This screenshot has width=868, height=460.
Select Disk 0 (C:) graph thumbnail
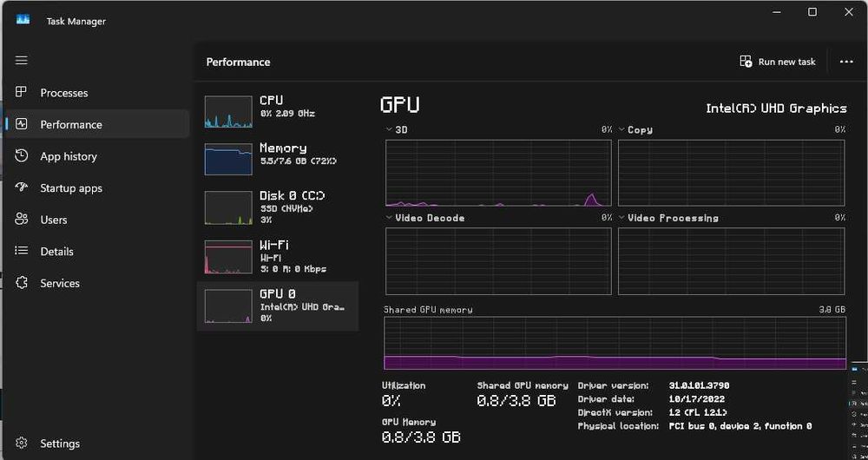click(x=228, y=207)
